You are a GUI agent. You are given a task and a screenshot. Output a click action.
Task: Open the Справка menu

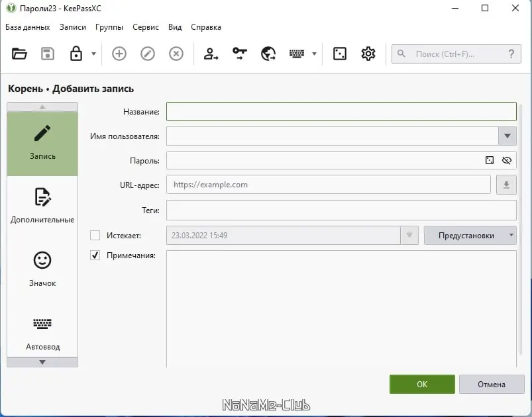click(x=206, y=27)
